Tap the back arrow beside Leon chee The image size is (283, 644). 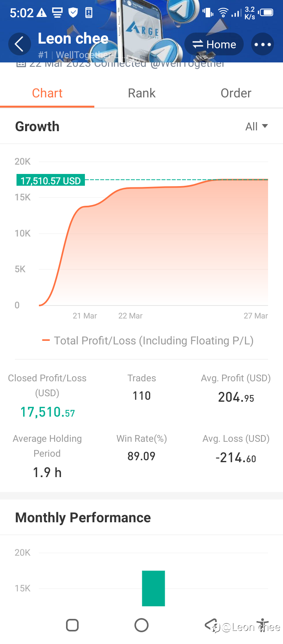pos(20,44)
